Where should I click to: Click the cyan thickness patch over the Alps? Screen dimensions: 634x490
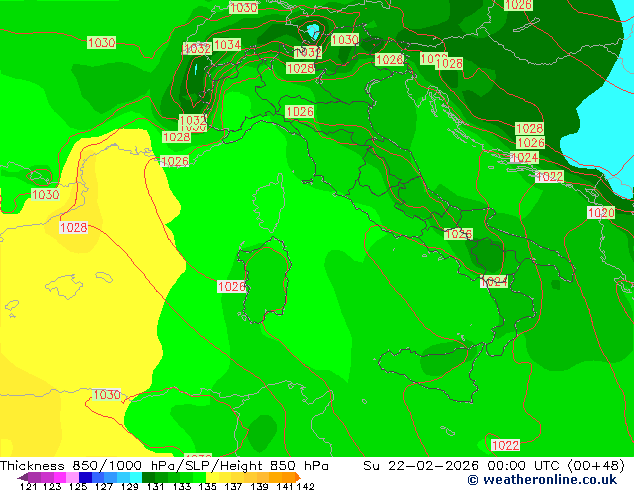tap(313, 32)
